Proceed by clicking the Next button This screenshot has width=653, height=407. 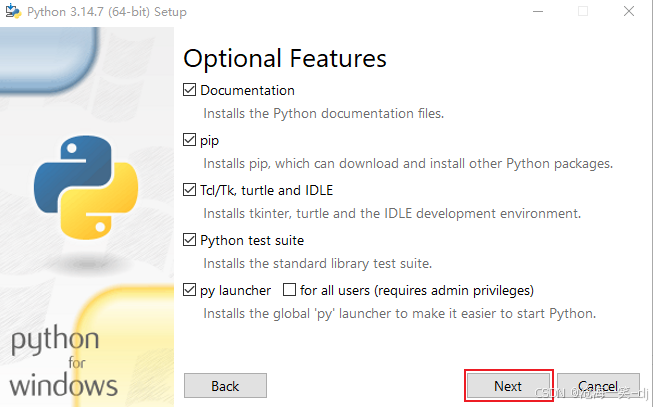[x=508, y=386]
